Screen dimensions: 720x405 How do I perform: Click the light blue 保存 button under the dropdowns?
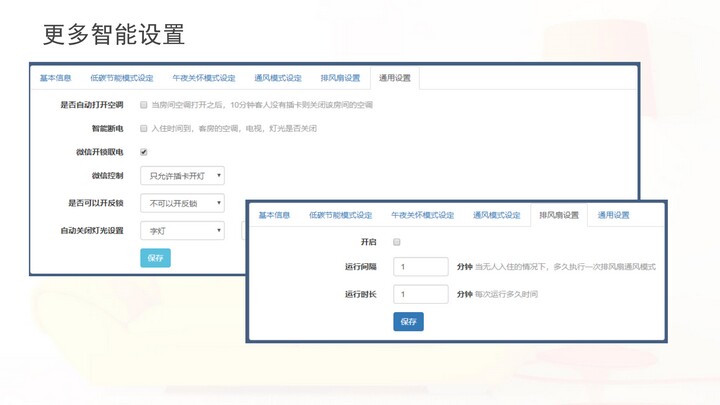155,257
